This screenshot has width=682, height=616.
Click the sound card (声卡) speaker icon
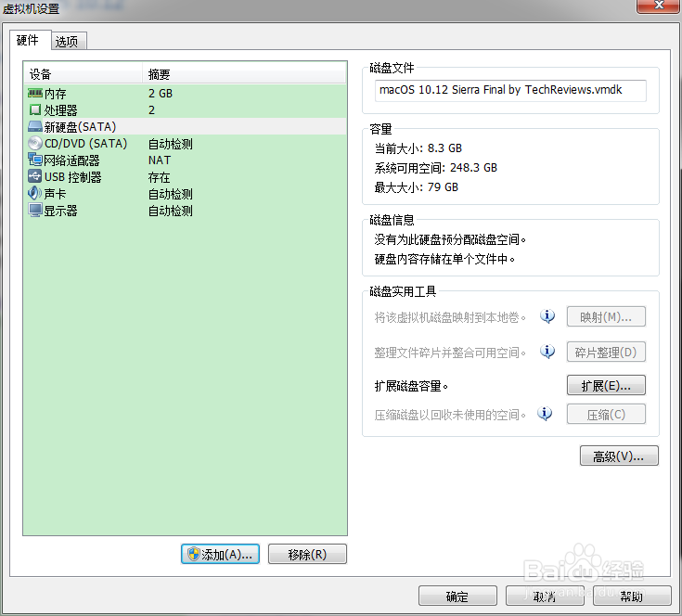pyautogui.click(x=35, y=193)
